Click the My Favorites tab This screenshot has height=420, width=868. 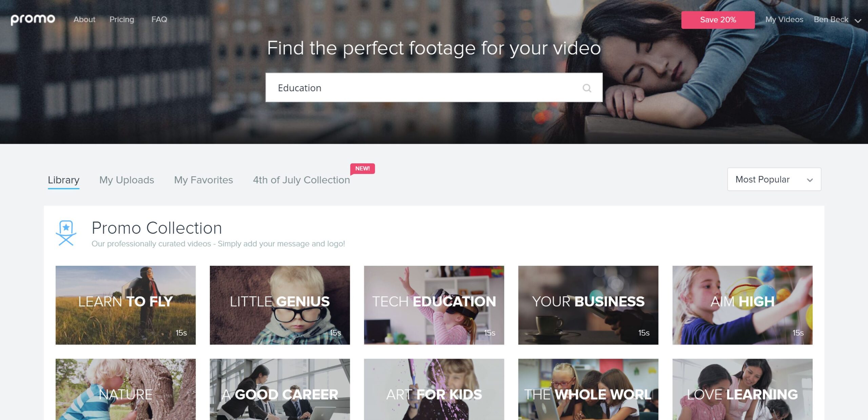tap(203, 179)
